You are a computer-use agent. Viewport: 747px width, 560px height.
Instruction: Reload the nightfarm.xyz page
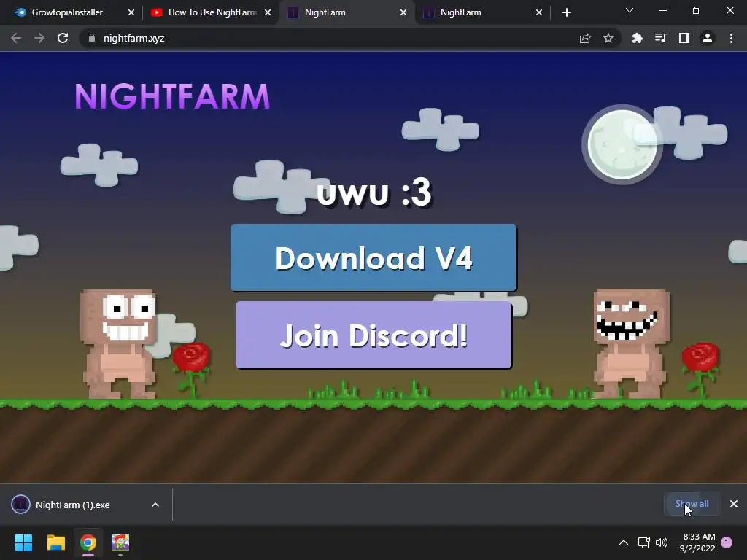[63, 38]
